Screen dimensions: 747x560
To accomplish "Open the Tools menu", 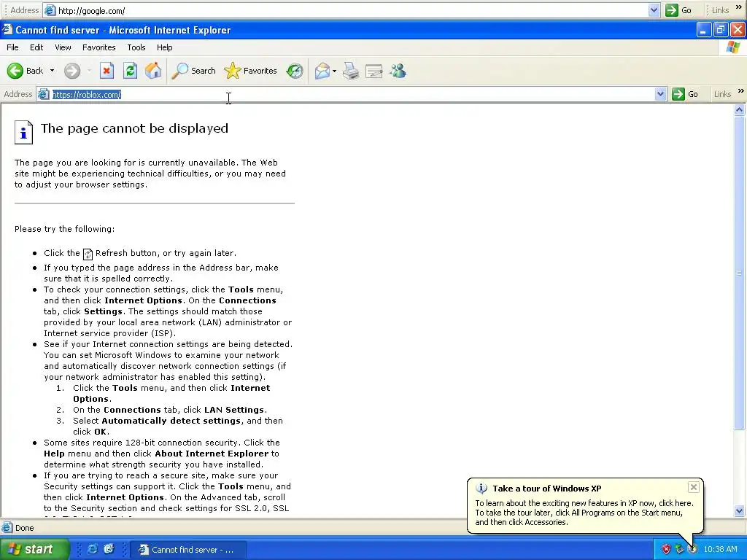I will tap(136, 47).
